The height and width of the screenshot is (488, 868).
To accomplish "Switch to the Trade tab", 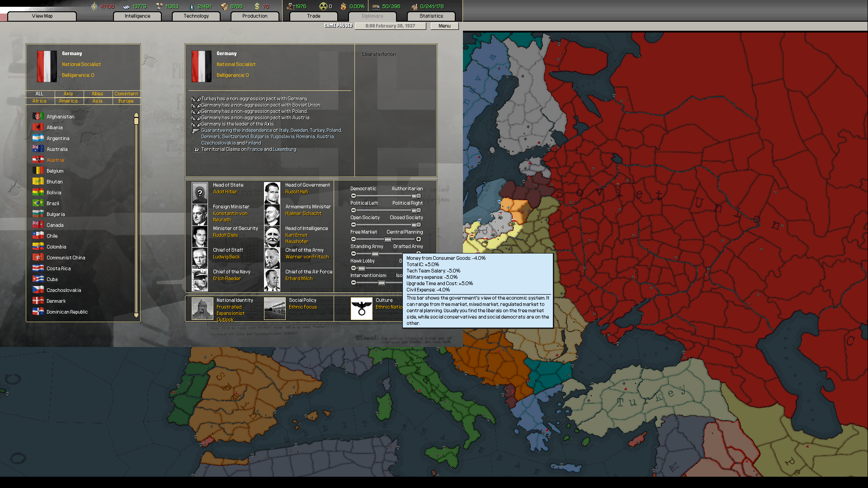I will pos(313,16).
